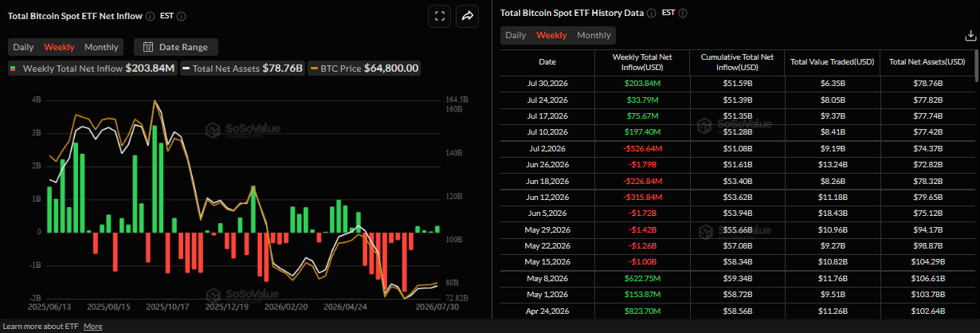Image resolution: width=980 pixels, height=333 pixels.
Task: Click the 2026/04/24 chart axis label
Action: pyautogui.click(x=346, y=306)
